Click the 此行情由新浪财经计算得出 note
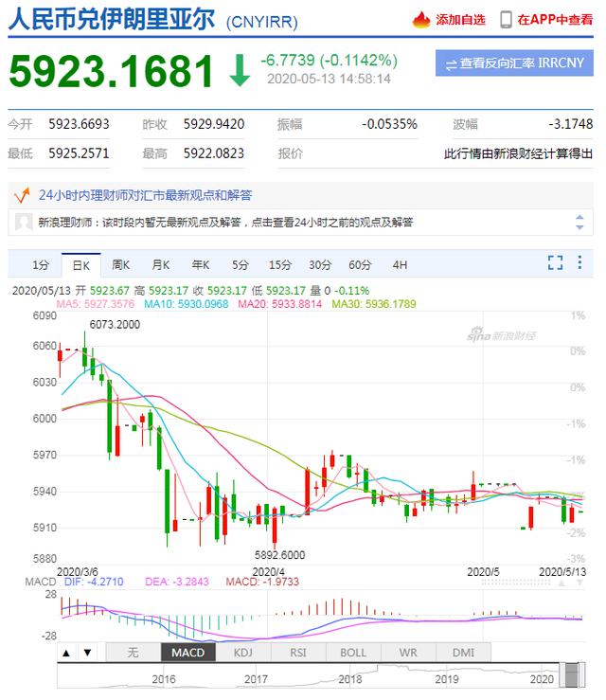 tap(519, 153)
